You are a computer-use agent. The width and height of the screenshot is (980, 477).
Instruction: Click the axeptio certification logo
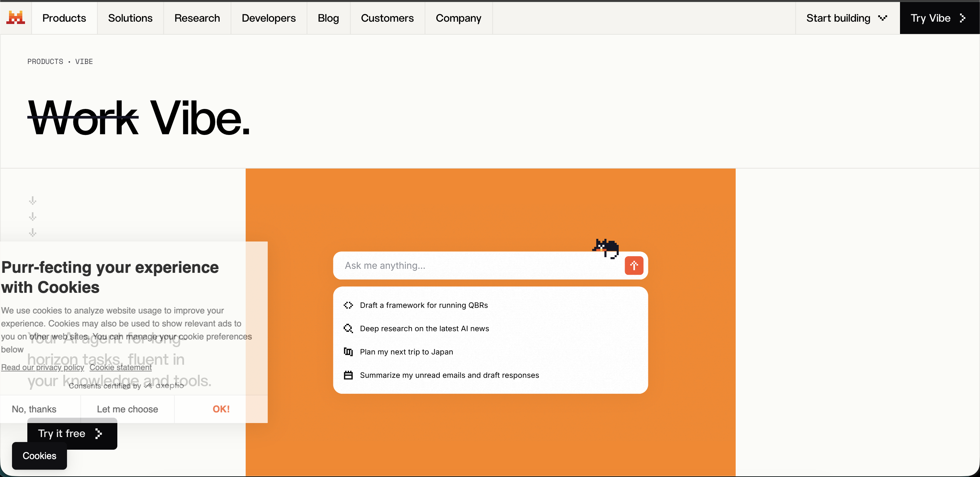pos(164,385)
